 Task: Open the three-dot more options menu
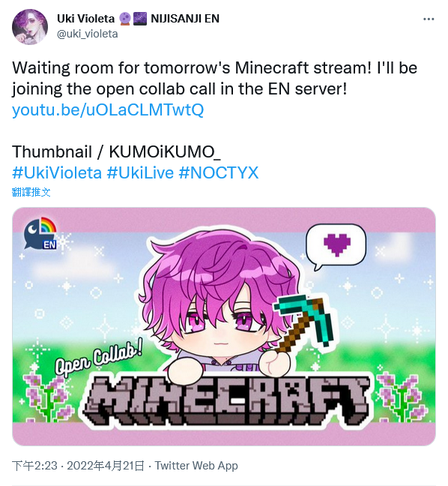point(429,19)
